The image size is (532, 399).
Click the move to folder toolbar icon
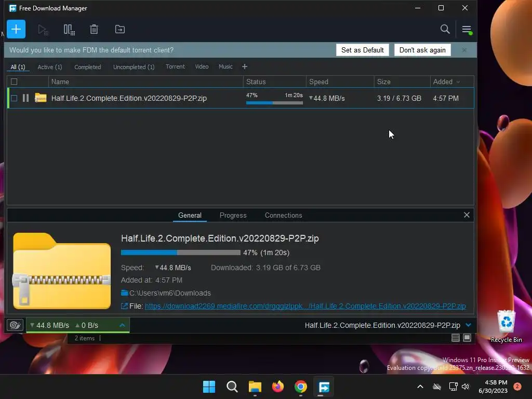(x=120, y=29)
